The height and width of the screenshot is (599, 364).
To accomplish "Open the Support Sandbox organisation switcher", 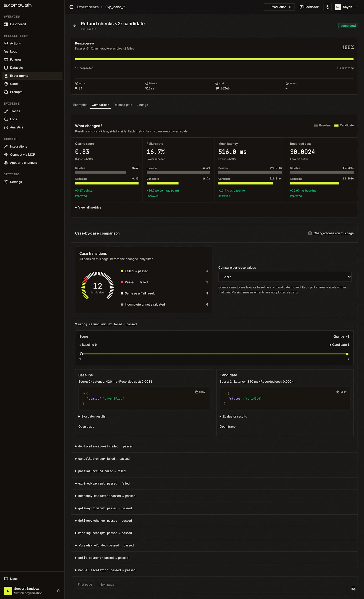I will pos(32,591).
